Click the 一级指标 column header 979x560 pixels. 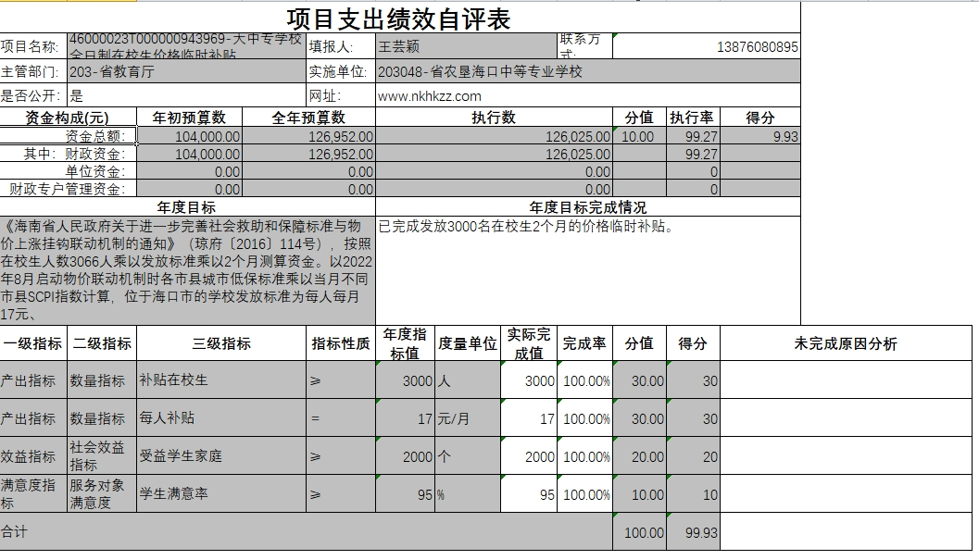coord(33,343)
